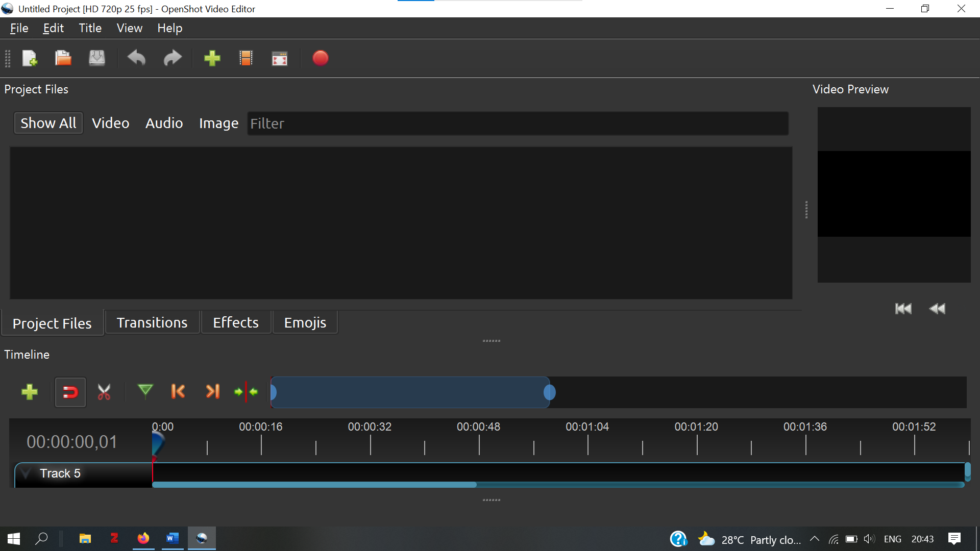Add a marker on the timeline
The image size is (980, 551).
point(145,392)
